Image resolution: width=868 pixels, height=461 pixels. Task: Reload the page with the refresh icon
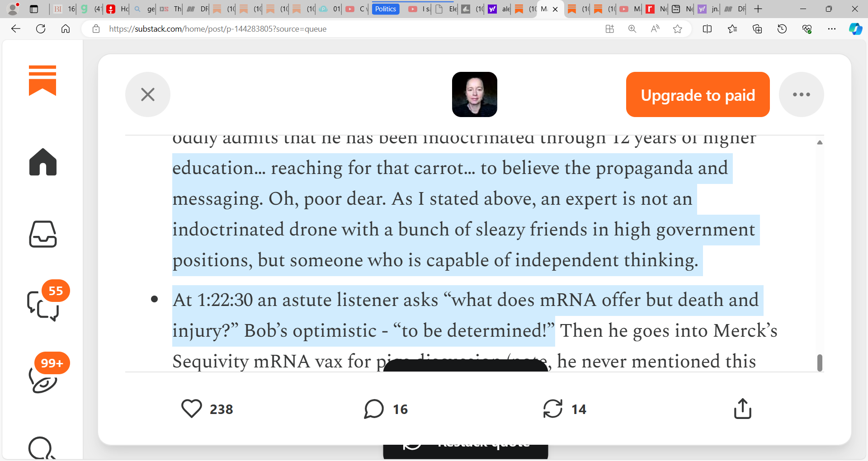coord(41,29)
